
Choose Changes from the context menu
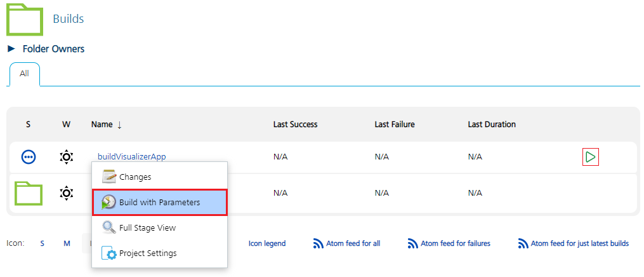coord(135,177)
